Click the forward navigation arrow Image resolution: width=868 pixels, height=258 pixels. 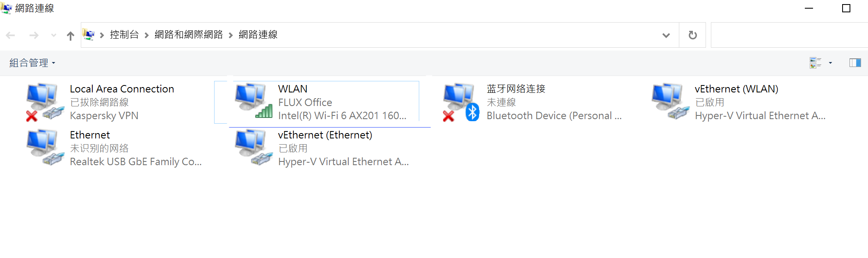tap(34, 36)
